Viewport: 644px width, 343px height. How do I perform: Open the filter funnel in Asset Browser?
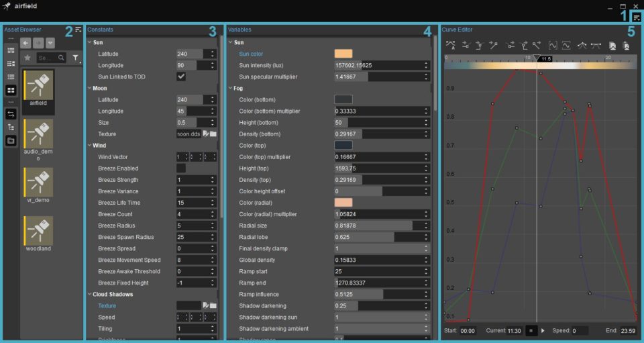click(x=76, y=58)
